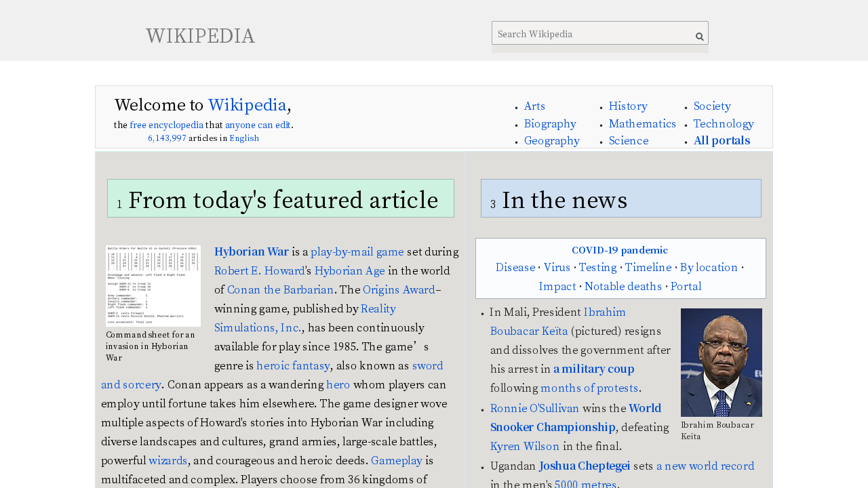Open the Ronnie O'Sullivan link

click(x=534, y=409)
